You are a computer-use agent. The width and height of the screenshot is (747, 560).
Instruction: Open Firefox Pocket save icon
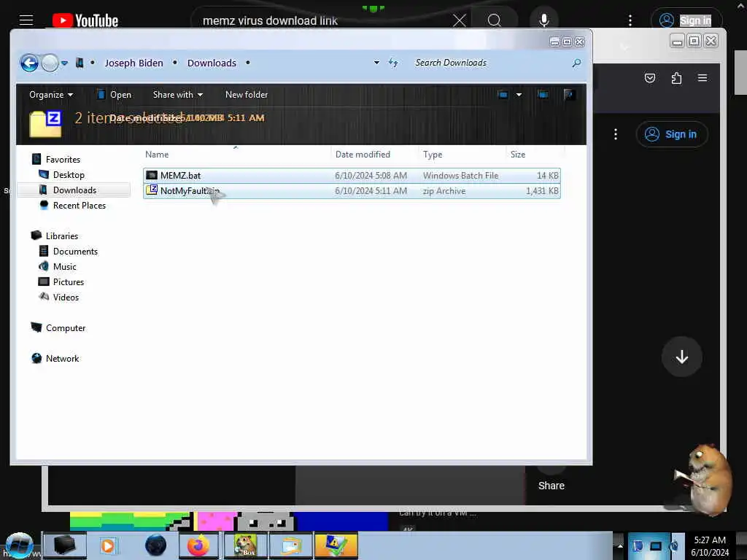[650, 78]
